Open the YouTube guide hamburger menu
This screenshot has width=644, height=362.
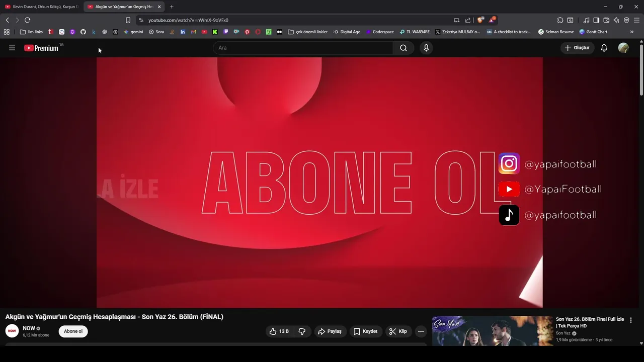click(12, 48)
